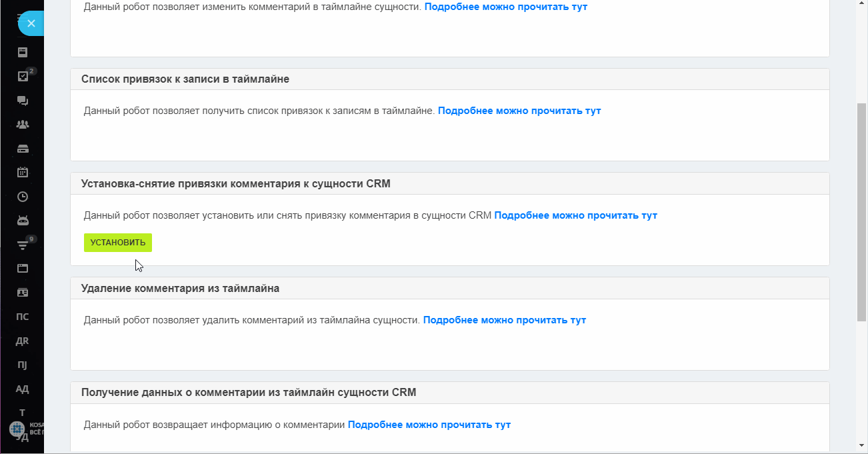Open the details link for Получение данных robot
Image resolution: width=868 pixels, height=454 pixels.
click(x=429, y=425)
